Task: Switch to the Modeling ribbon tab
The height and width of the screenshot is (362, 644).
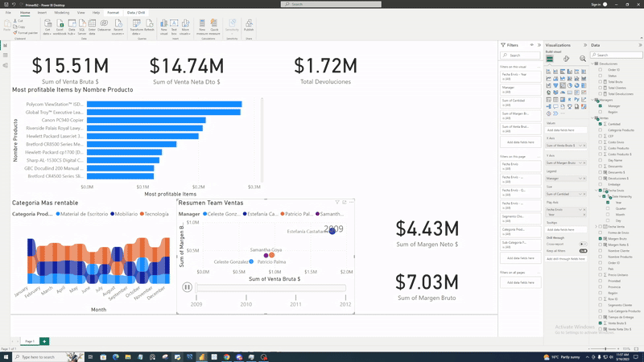Action: click(x=62, y=13)
